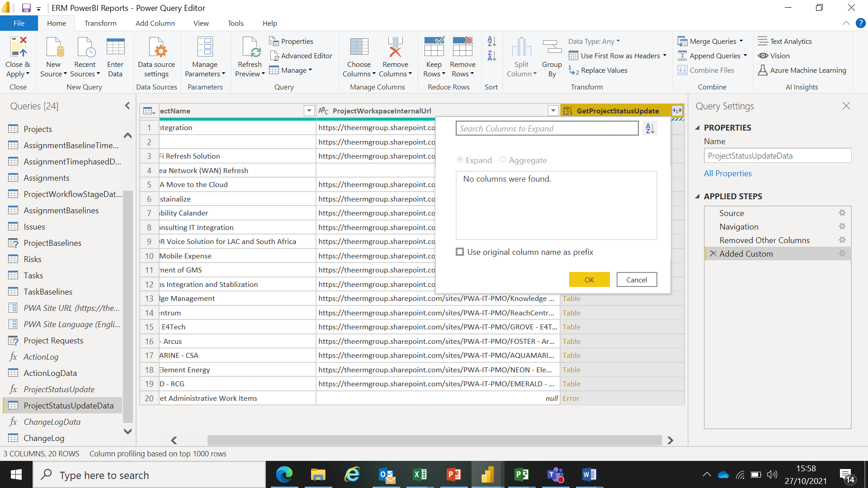The image size is (868, 488).
Task: Open the File menu
Action: 19,23
